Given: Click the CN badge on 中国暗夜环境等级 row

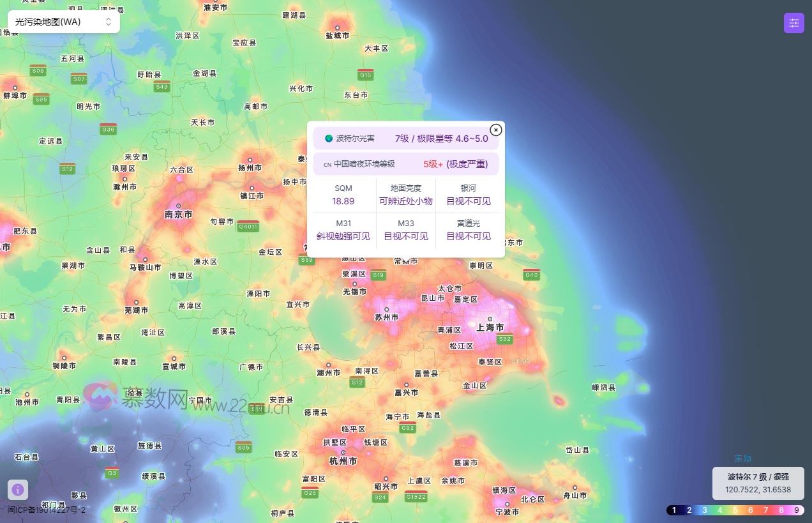Looking at the screenshot, I should point(326,164).
